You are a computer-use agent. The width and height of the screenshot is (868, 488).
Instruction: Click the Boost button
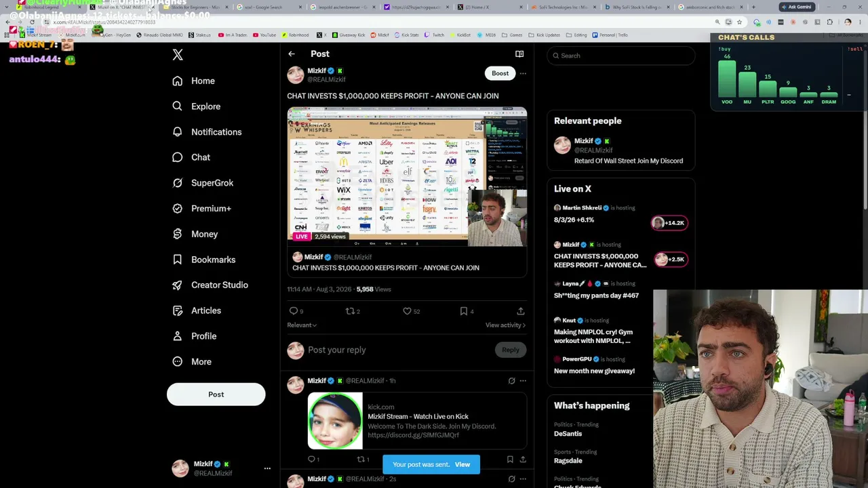[x=500, y=73]
